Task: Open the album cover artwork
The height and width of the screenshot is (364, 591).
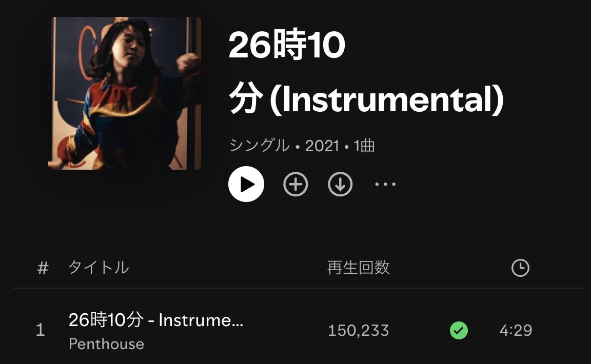Action: (x=125, y=93)
